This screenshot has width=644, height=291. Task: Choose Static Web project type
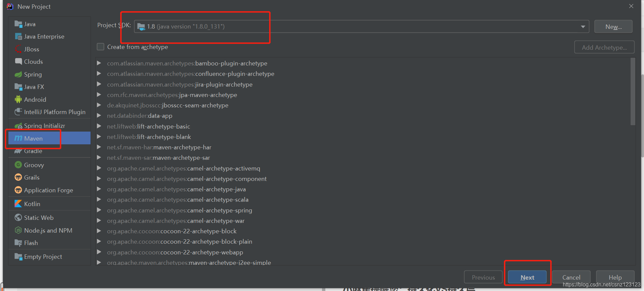pyautogui.click(x=49, y=218)
